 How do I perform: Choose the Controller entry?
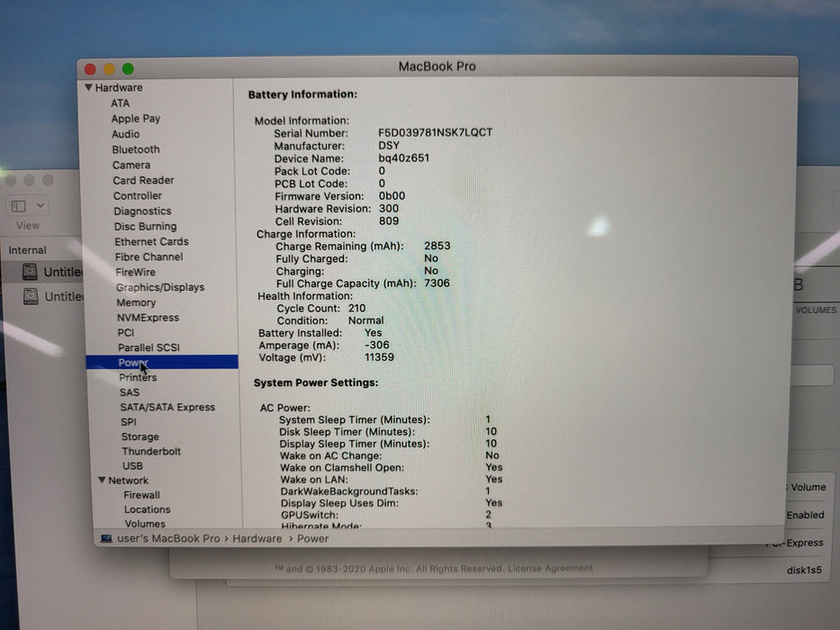[137, 195]
